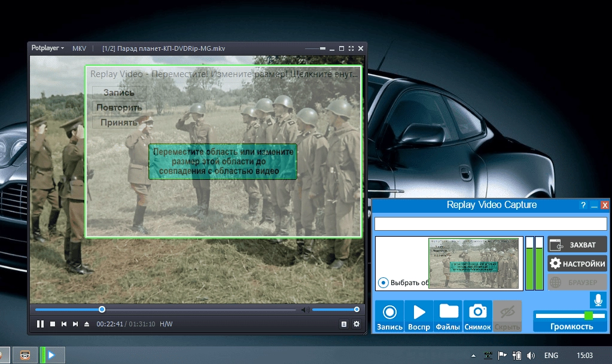Switch PotPlayer to fullscreen mode

(351, 48)
